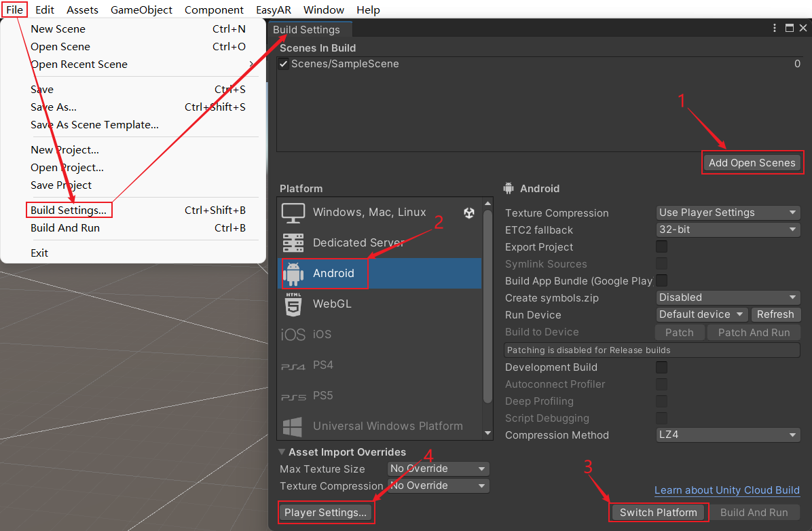Select the Build Settings tab
This screenshot has width=812, height=531.
click(310, 29)
